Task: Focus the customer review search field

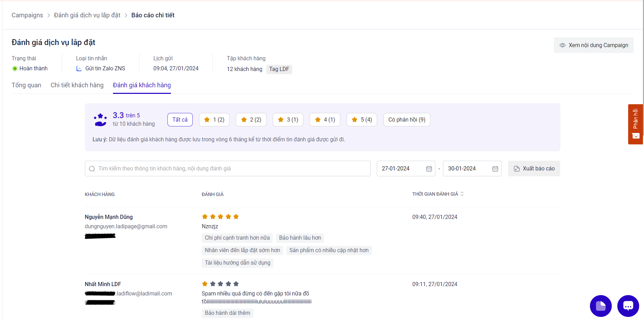Action: [x=228, y=169]
